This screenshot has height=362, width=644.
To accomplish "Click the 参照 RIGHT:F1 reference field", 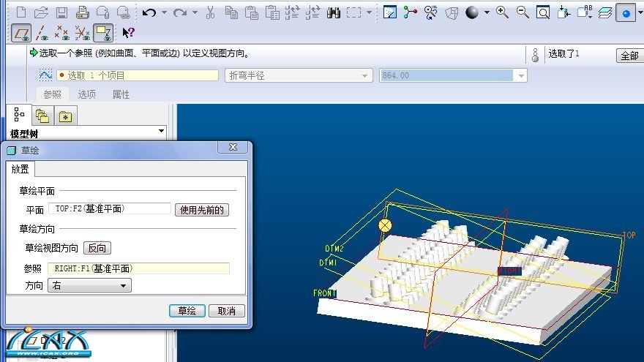I will click(138, 268).
